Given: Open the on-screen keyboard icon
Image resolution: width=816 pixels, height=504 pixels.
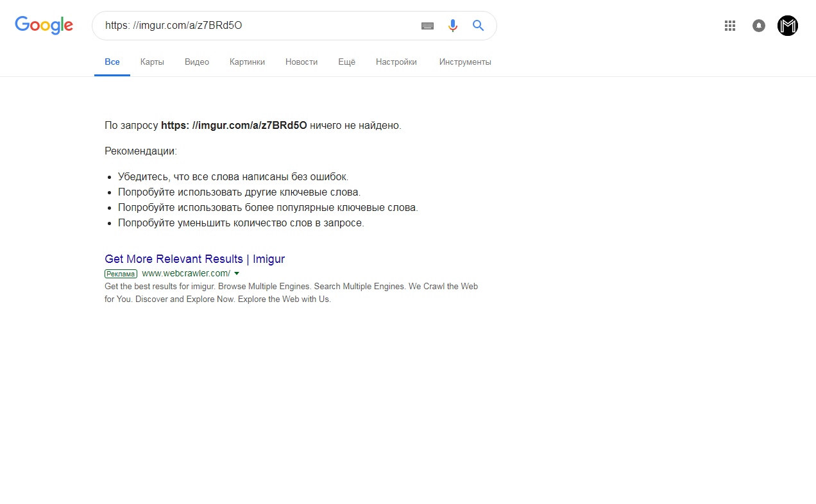Looking at the screenshot, I should tap(428, 26).
